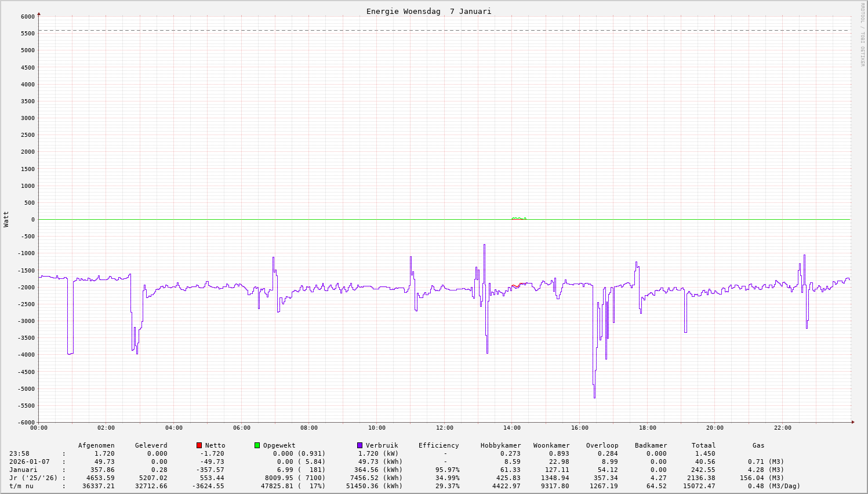Click the Efficiency column header
This screenshot has width=868, height=494.
tap(438, 446)
